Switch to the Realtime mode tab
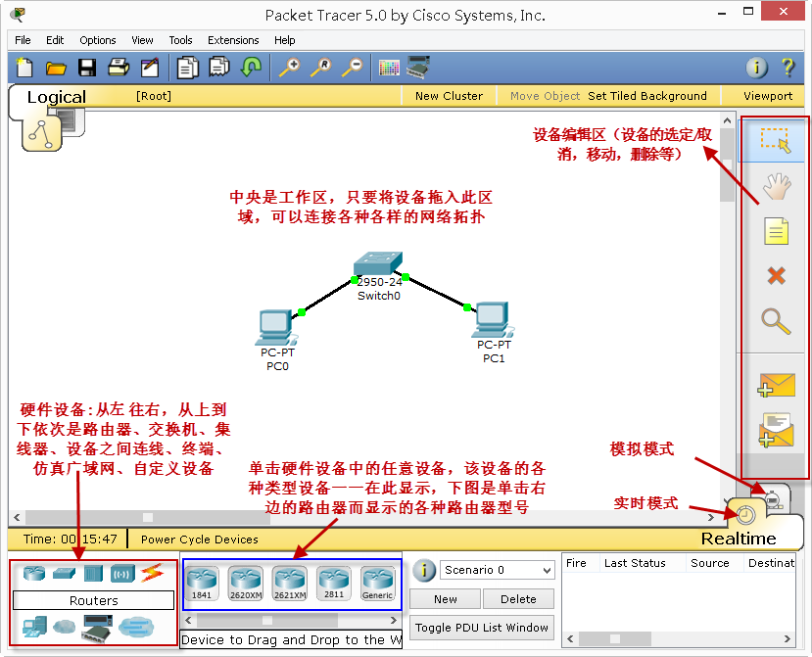 click(x=739, y=539)
